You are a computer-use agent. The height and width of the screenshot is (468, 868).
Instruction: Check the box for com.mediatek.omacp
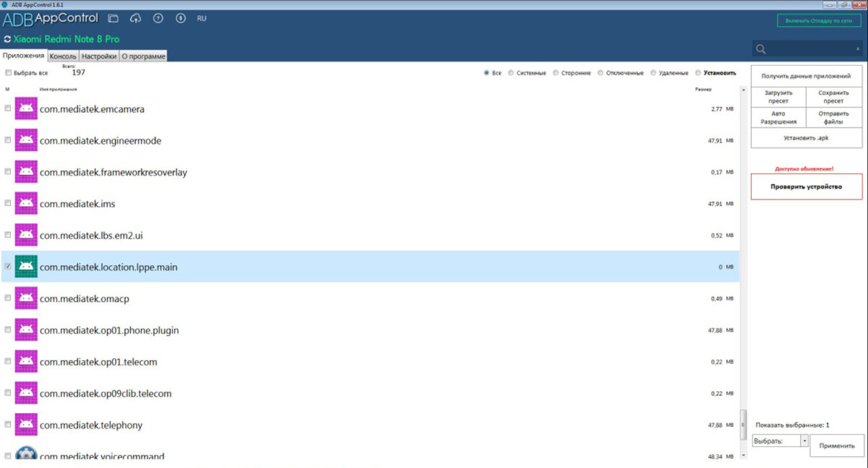coord(8,298)
